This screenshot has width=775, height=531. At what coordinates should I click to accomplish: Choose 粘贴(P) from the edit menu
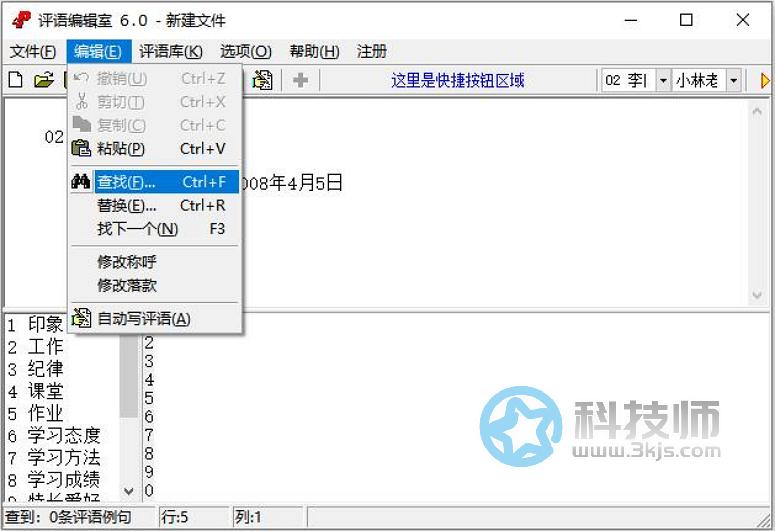155,148
